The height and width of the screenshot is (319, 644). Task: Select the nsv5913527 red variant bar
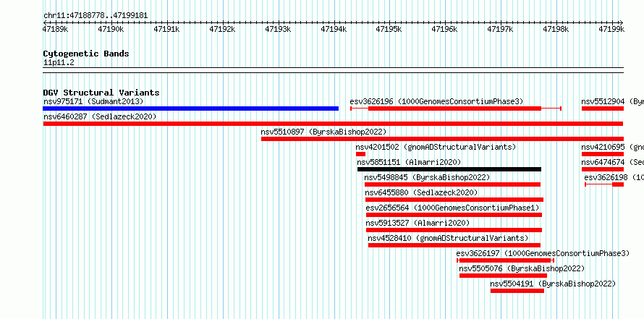454,230
